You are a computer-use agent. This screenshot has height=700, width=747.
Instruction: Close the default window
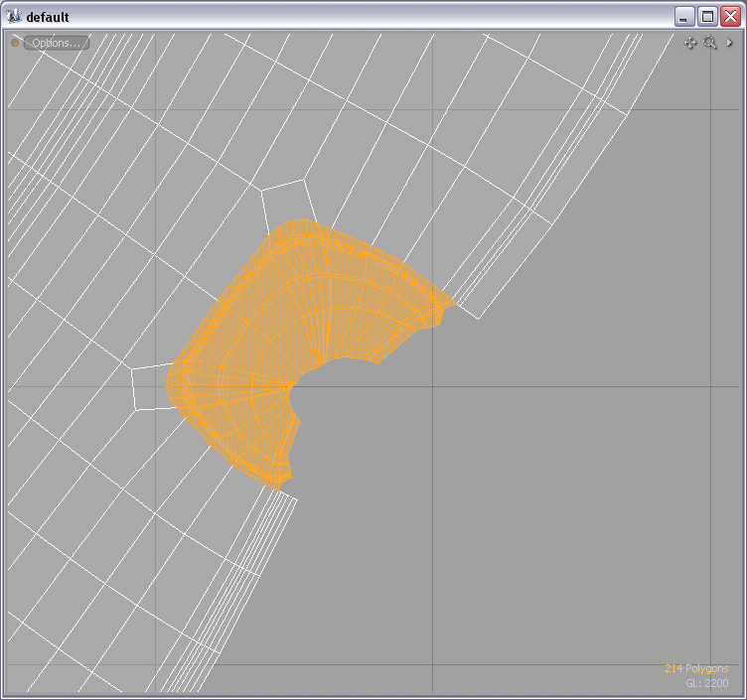point(730,17)
